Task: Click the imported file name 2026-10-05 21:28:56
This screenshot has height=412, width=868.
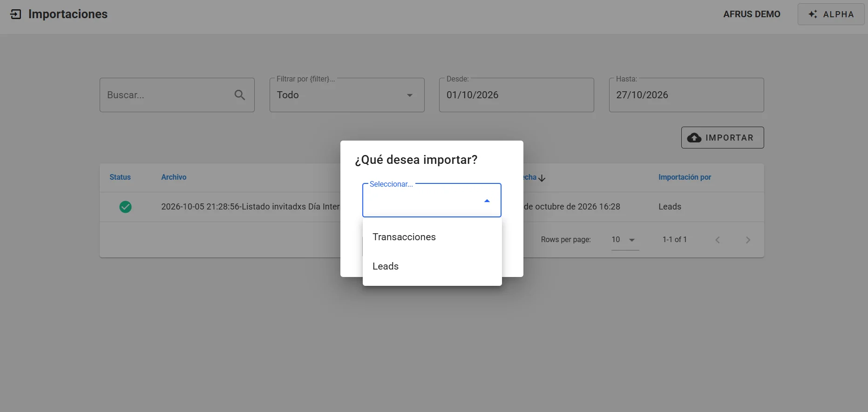Action: [251, 207]
